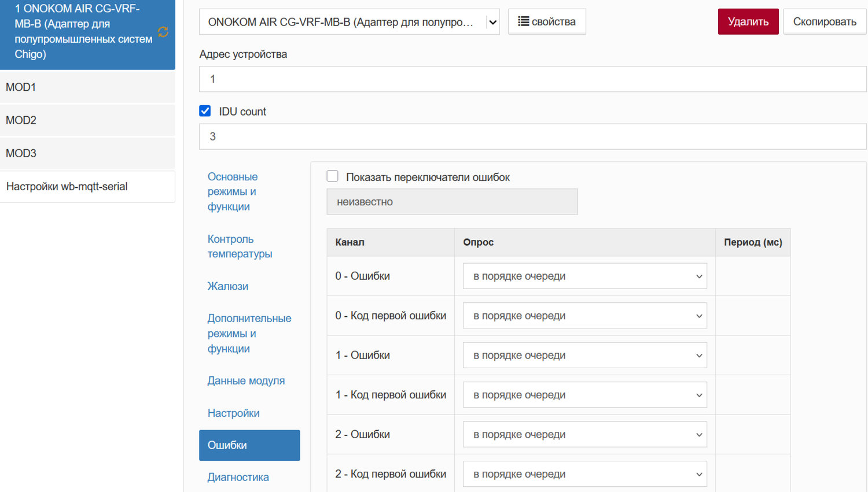Select the Диагностика tab
Viewport: 868px width, 492px height.
(x=238, y=477)
